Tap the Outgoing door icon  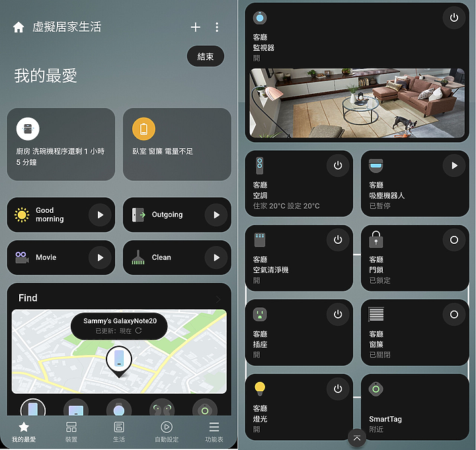(138, 215)
